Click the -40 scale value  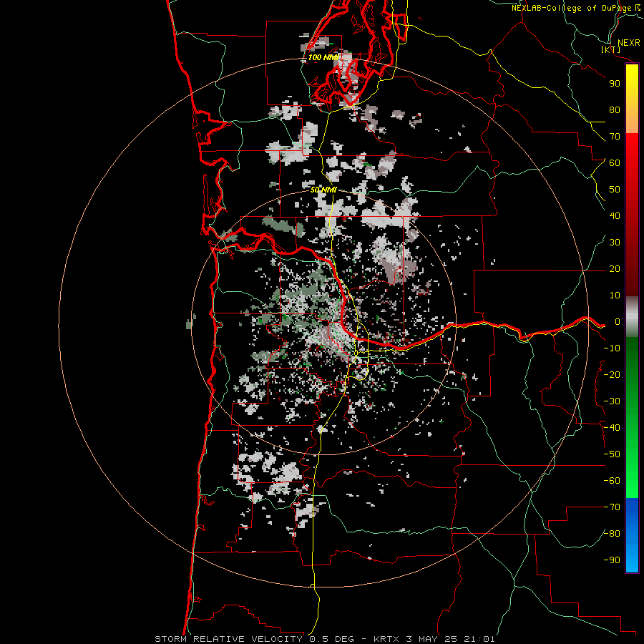pyautogui.click(x=612, y=428)
